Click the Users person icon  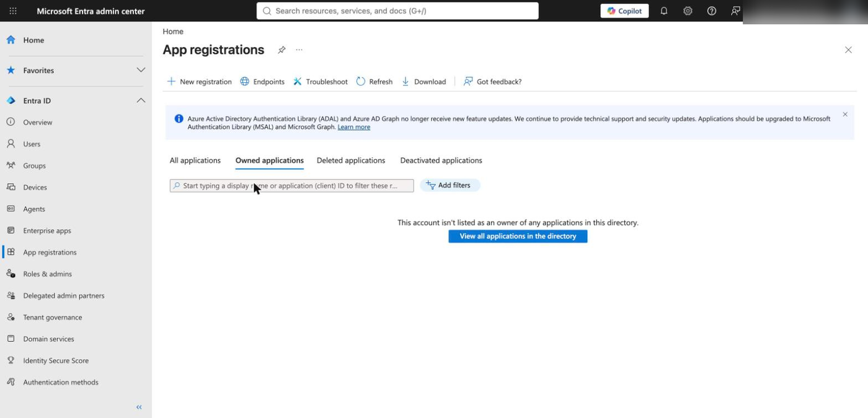click(11, 144)
